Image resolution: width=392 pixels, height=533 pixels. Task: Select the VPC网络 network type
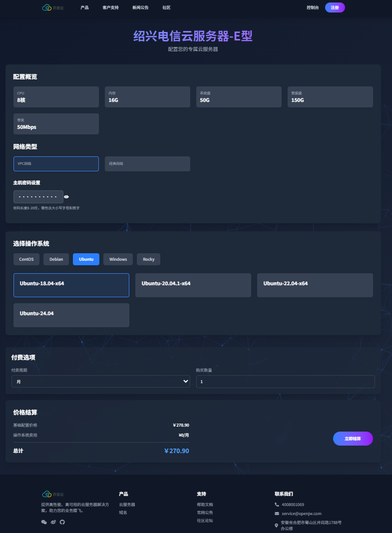(56, 164)
